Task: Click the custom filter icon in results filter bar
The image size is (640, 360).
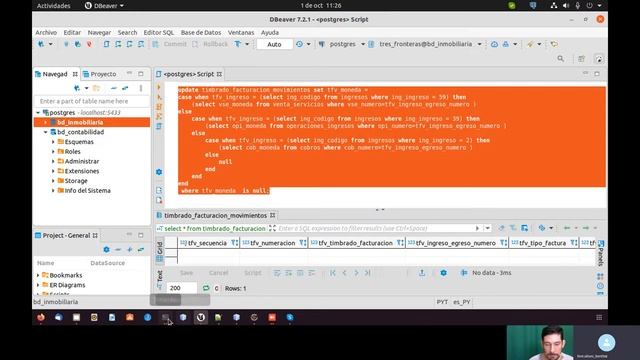Action: [x=524, y=228]
